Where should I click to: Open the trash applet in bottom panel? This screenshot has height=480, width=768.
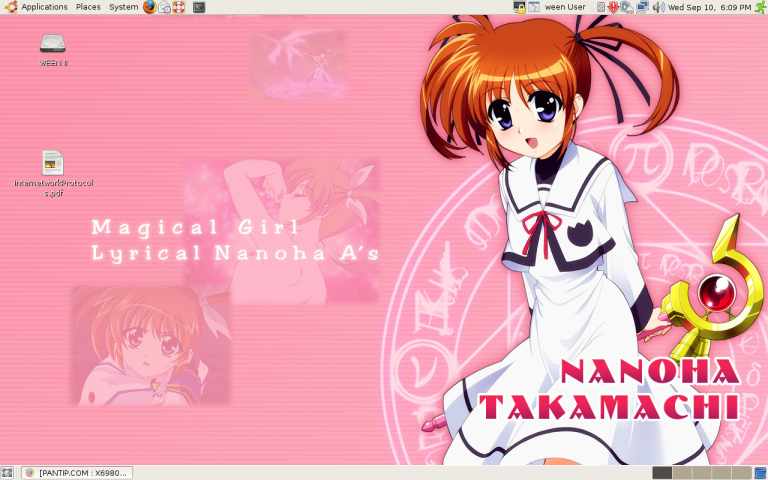click(x=761, y=473)
